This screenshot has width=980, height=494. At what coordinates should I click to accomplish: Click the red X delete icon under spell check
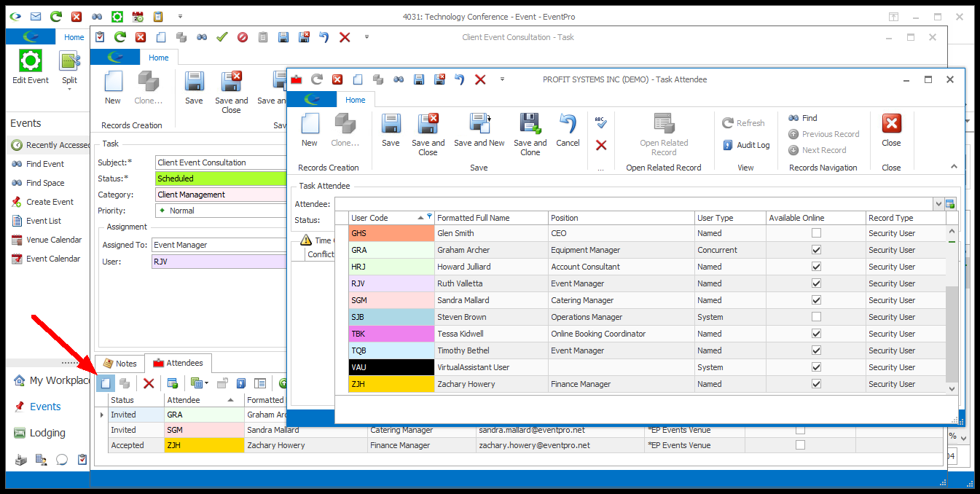[x=601, y=145]
